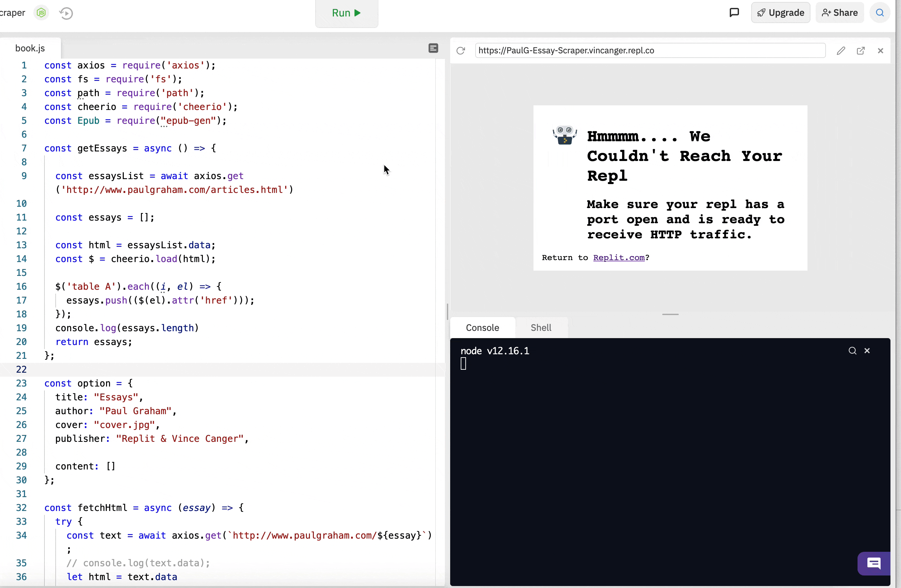Toggle the editor file outline icon

[x=433, y=48]
